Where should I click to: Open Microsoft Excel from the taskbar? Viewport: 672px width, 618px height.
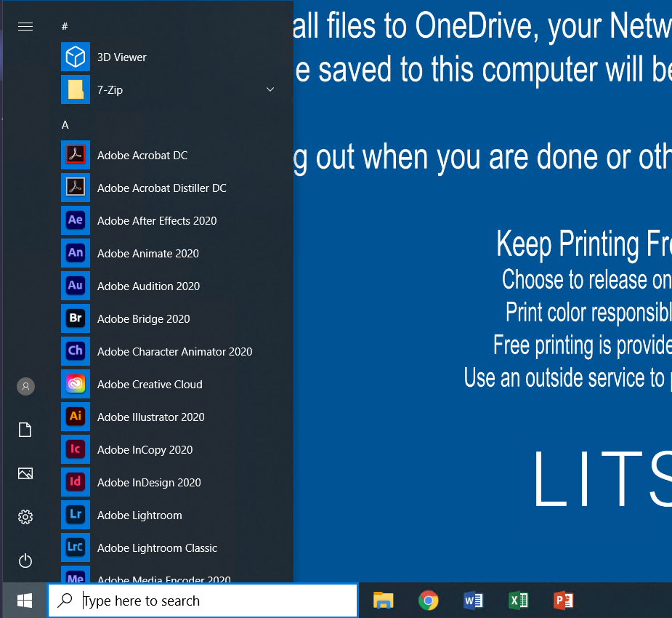pos(518,601)
